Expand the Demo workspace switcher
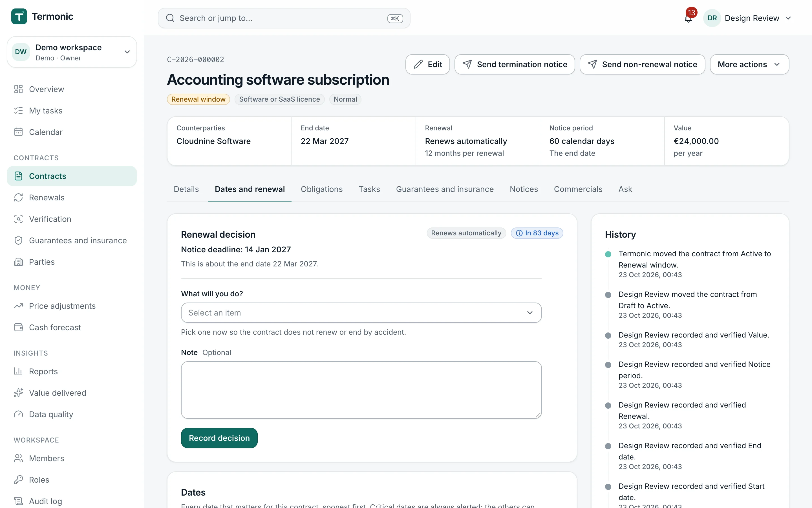The image size is (812, 508). click(72, 52)
